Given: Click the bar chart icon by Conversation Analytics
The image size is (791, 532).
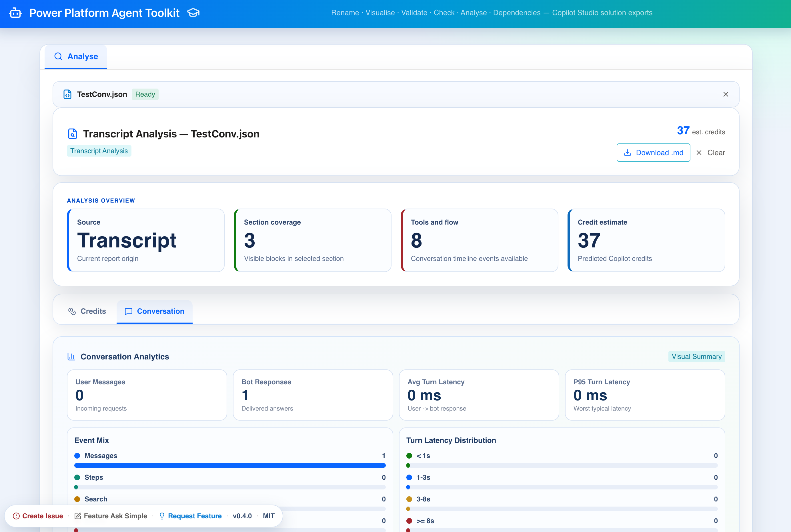Looking at the screenshot, I should click(71, 357).
